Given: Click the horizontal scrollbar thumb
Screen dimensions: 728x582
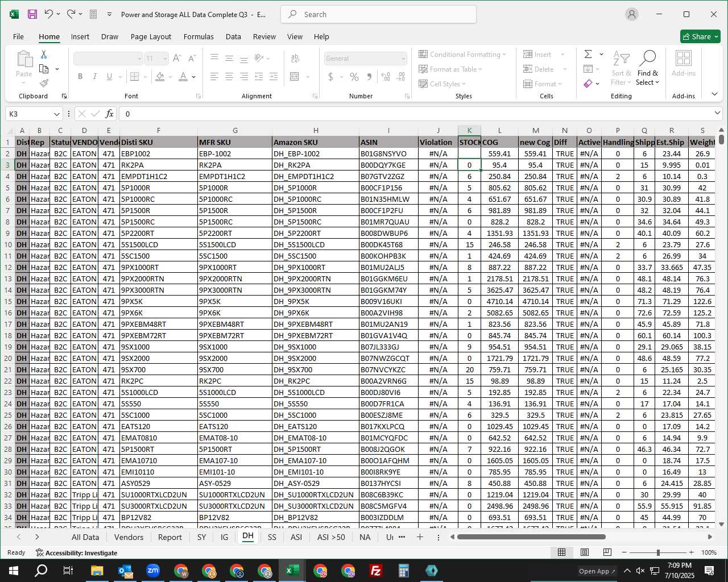Looking at the screenshot, I should tap(531, 537).
